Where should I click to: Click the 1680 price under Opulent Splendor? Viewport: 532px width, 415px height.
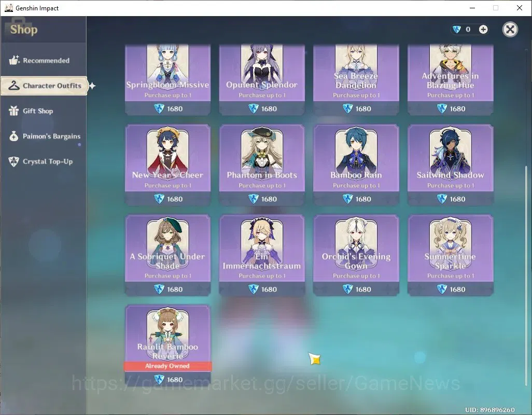click(269, 109)
